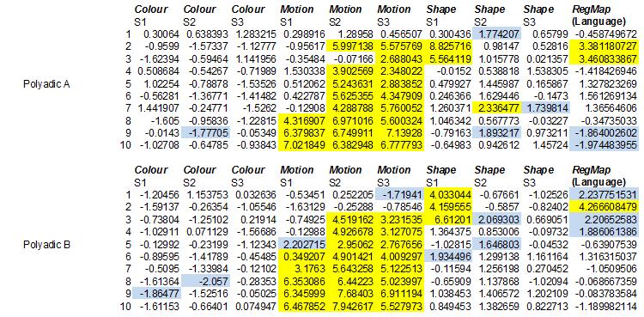Select Polyadic A label cell
Screen dimensions: 644x317
(47, 85)
